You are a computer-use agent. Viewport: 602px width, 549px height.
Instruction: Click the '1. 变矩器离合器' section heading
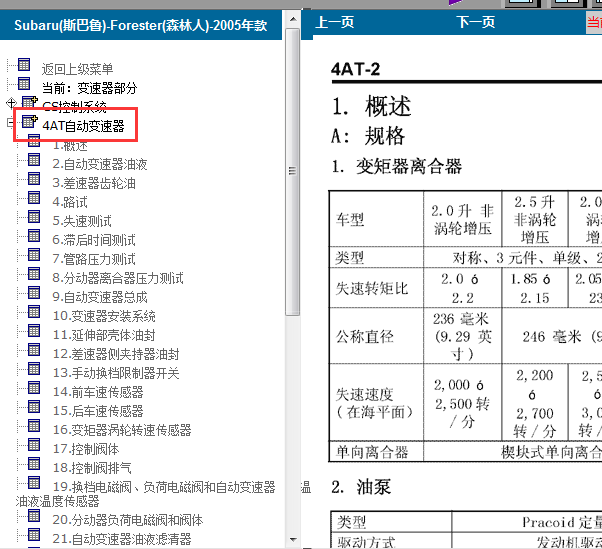click(397, 166)
